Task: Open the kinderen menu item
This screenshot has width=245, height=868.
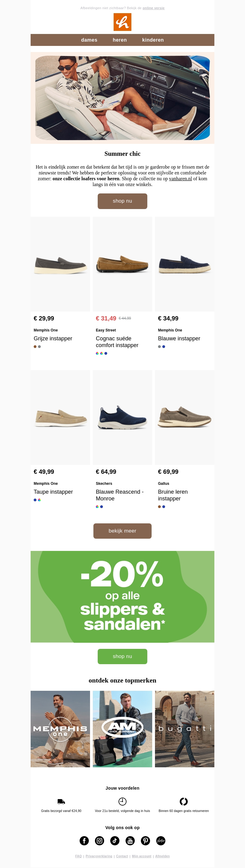Action: click(153, 40)
